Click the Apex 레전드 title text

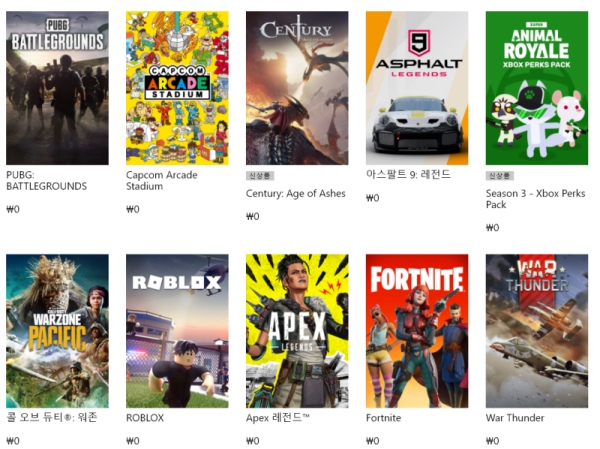(278, 418)
